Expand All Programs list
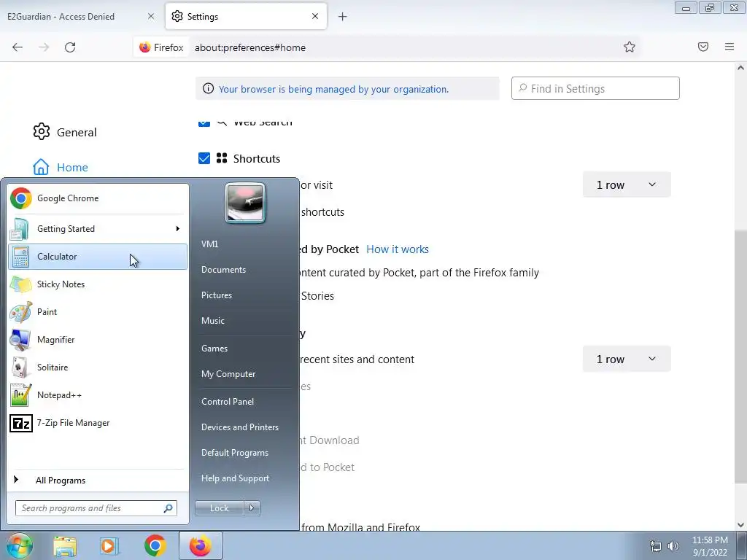This screenshot has height=560, width=747. [98, 480]
